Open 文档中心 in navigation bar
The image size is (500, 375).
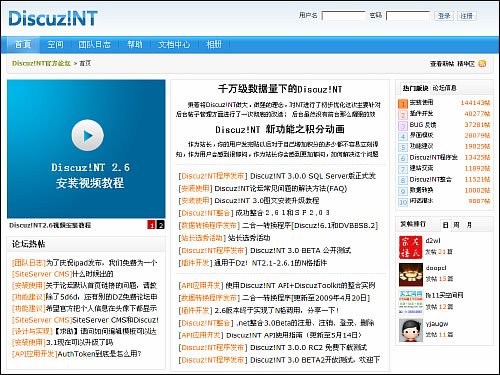[x=174, y=44]
